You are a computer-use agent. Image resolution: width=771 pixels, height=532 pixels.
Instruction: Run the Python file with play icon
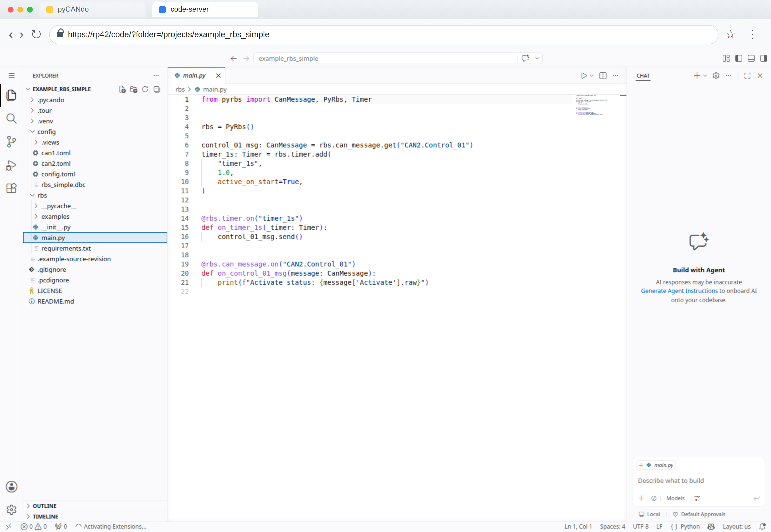[x=584, y=76]
